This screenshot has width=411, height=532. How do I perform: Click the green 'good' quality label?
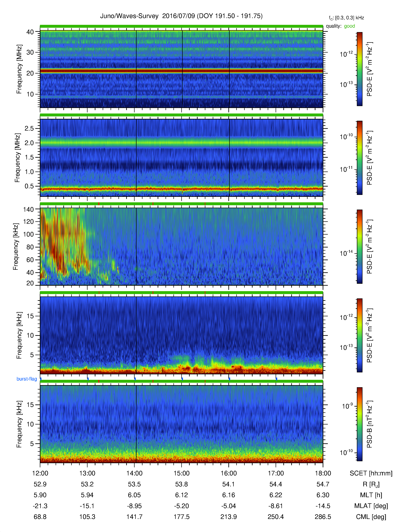coord(349,26)
